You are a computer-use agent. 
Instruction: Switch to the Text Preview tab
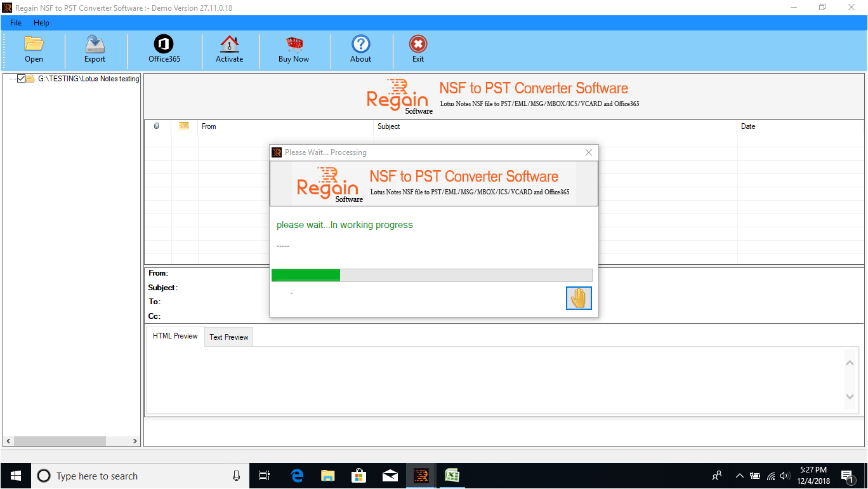pyautogui.click(x=229, y=337)
